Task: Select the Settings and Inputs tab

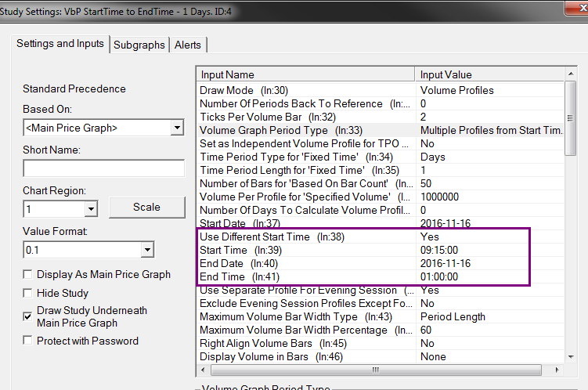Action: pyautogui.click(x=60, y=44)
